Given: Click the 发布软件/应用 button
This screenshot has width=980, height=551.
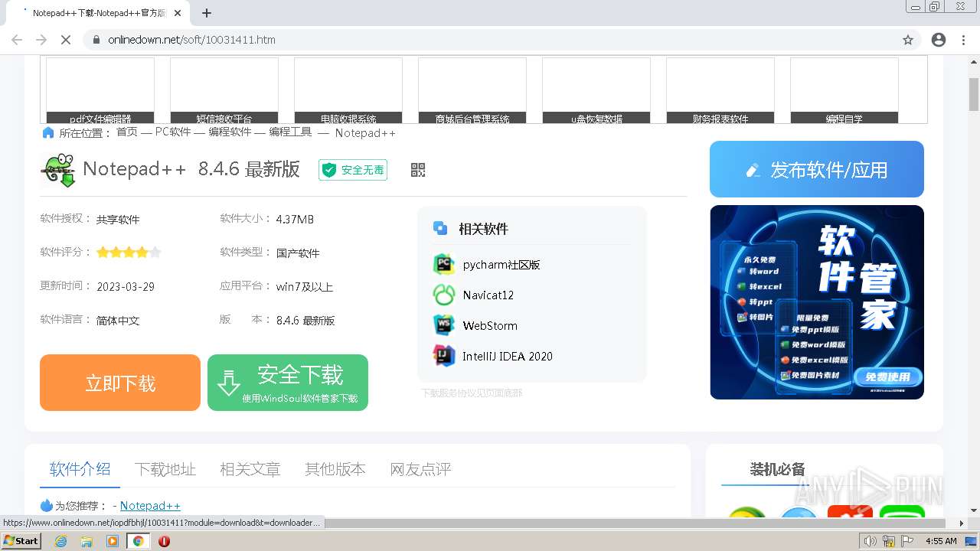Looking at the screenshot, I should 817,169.
